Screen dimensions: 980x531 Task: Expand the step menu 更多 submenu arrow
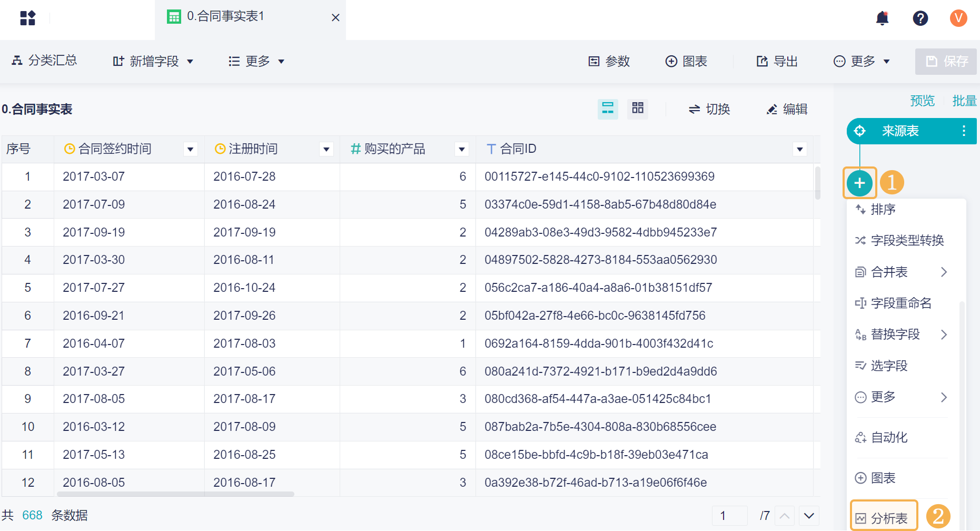(x=944, y=397)
